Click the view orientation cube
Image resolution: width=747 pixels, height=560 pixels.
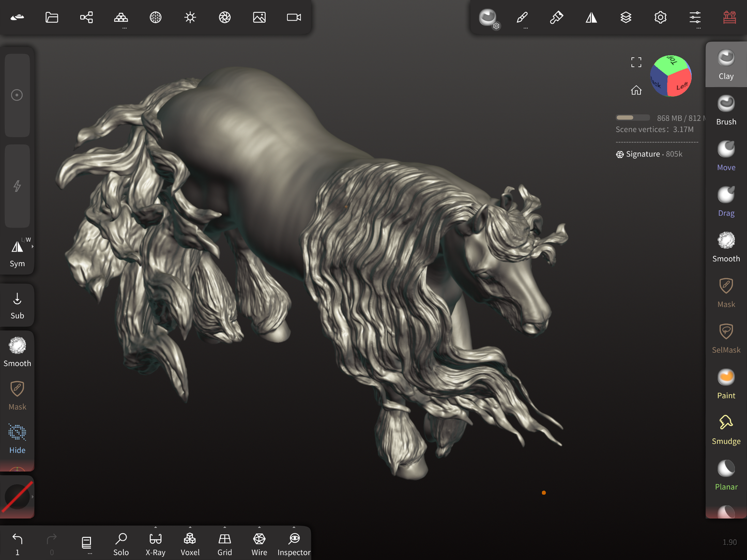670,76
